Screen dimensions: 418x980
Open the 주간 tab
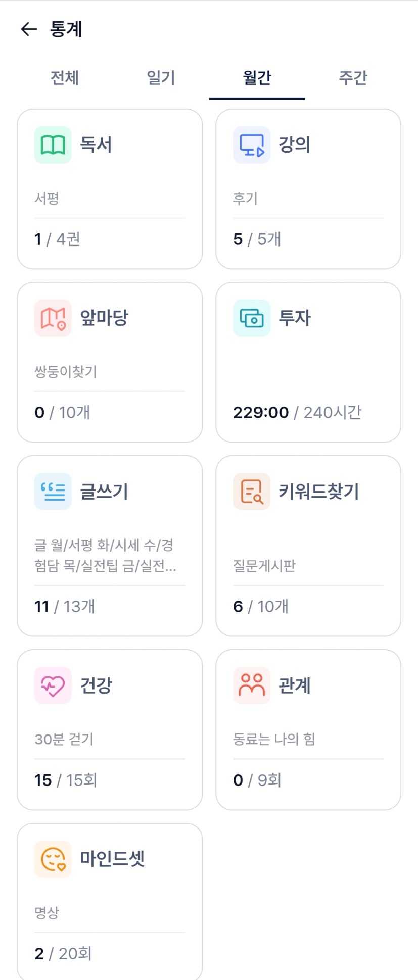click(x=353, y=78)
